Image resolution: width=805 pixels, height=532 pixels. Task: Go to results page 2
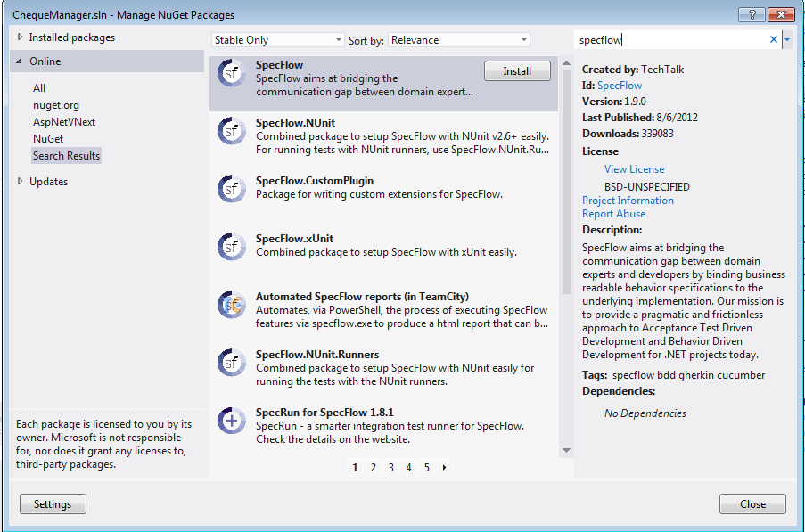click(374, 467)
